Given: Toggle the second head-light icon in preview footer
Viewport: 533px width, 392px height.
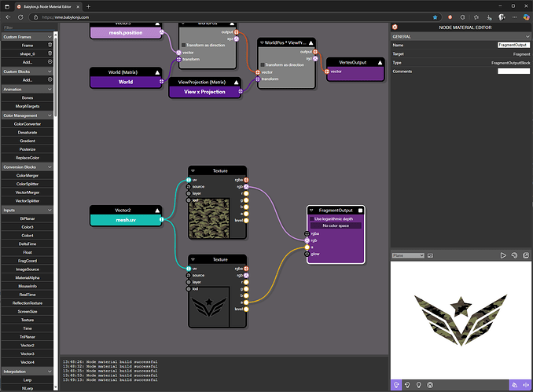Looking at the screenshot, I should click(x=407, y=385).
